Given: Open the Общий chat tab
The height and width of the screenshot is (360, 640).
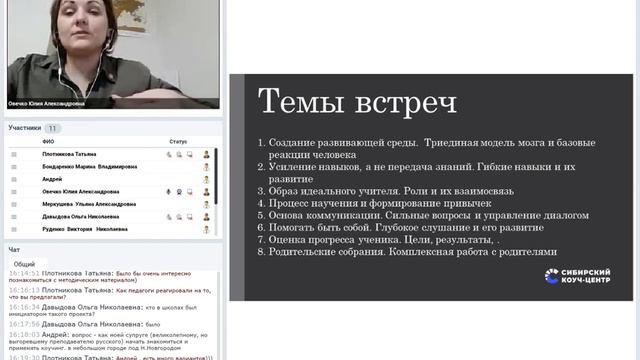Looking at the screenshot, I should point(24,264).
